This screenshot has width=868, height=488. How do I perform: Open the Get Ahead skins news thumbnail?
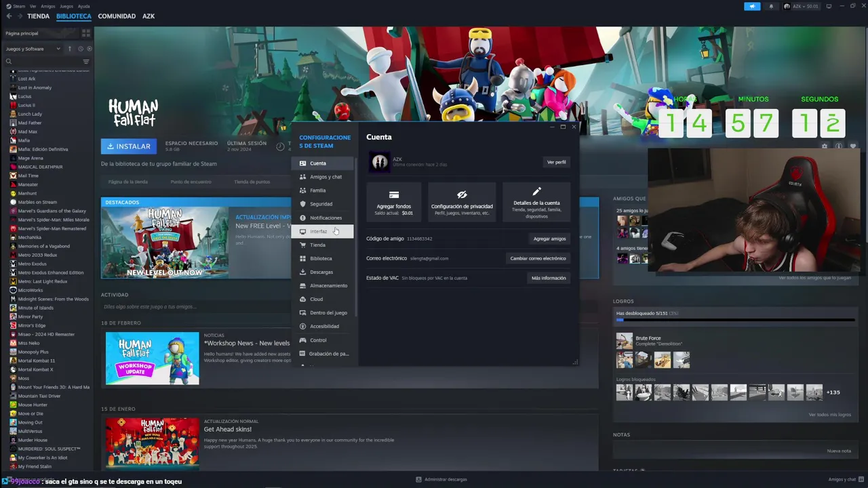click(153, 444)
